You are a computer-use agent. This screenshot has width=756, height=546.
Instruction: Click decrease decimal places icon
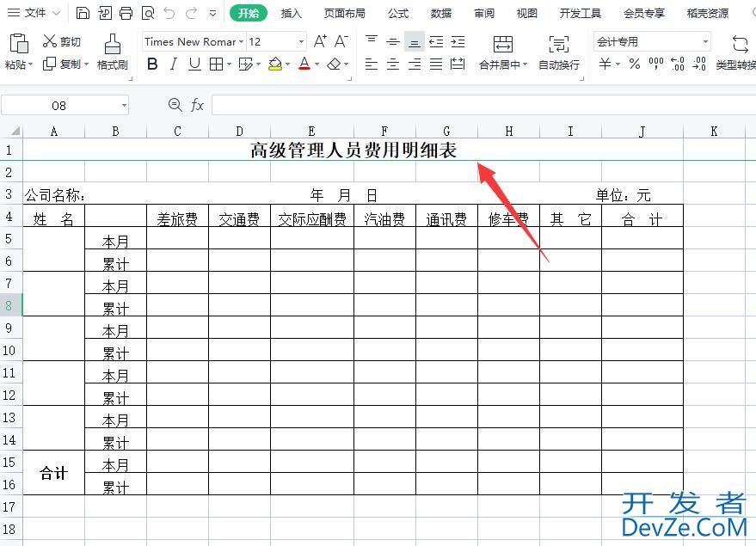point(699,64)
